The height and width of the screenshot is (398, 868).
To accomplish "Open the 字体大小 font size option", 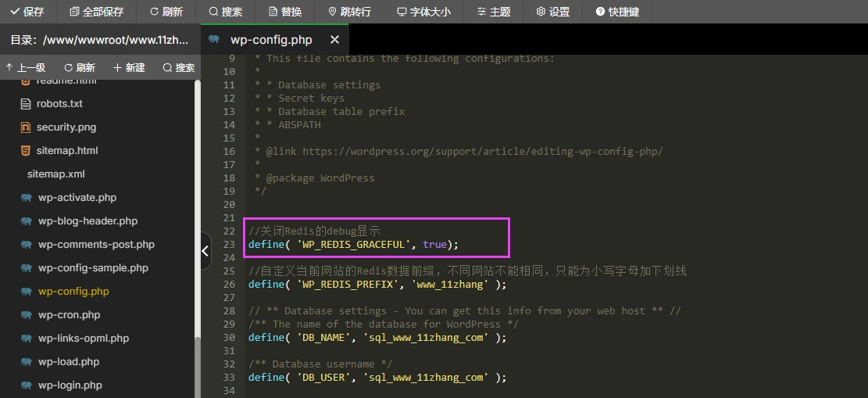I will (424, 12).
